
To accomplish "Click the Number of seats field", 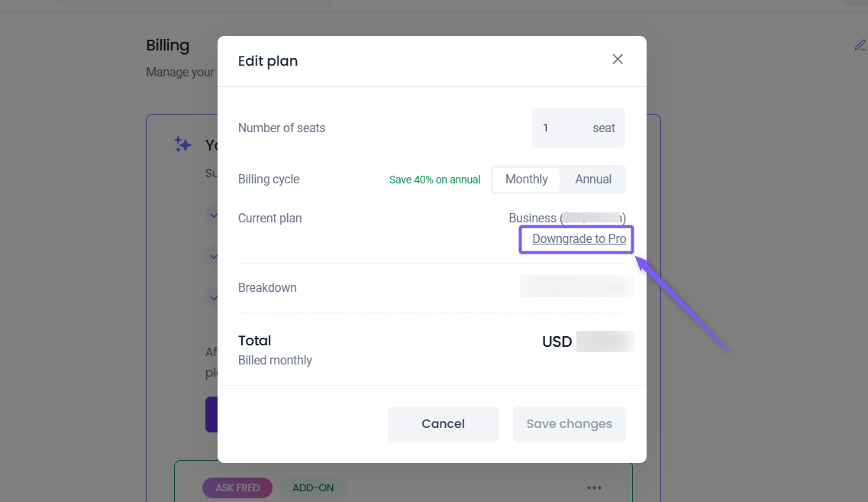I will point(578,128).
